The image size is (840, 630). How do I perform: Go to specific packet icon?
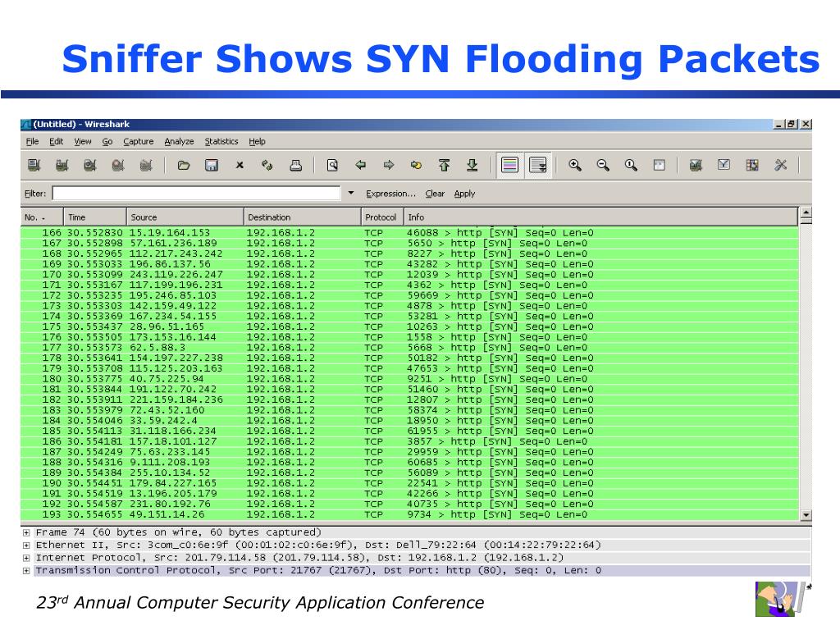416,165
